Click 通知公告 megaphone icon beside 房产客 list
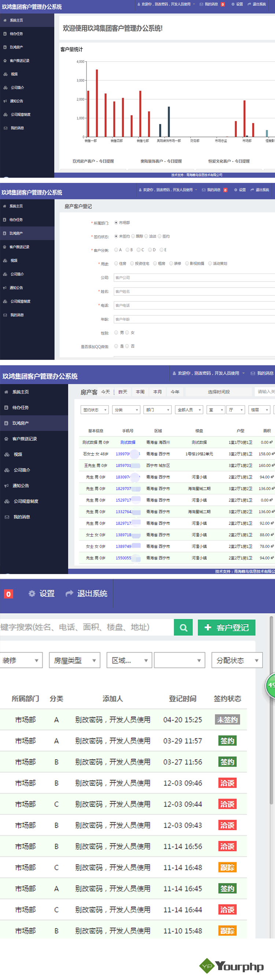 tap(7, 486)
